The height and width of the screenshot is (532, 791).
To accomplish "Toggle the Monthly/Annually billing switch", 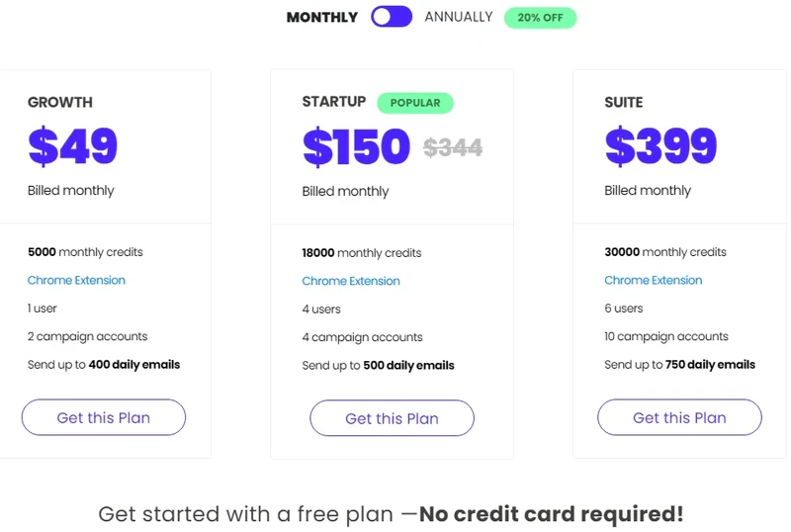I will tap(392, 17).
